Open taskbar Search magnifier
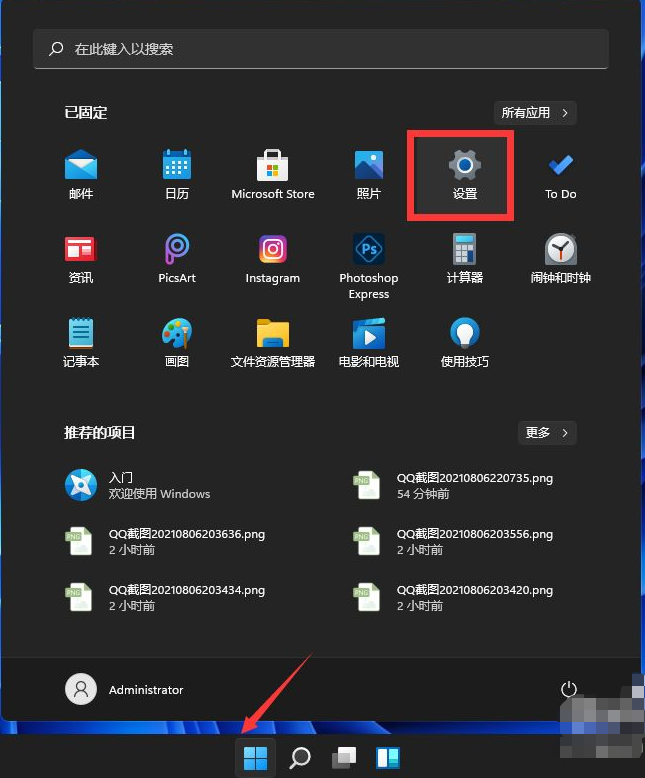Screen dimensions: 645x778 (300, 758)
